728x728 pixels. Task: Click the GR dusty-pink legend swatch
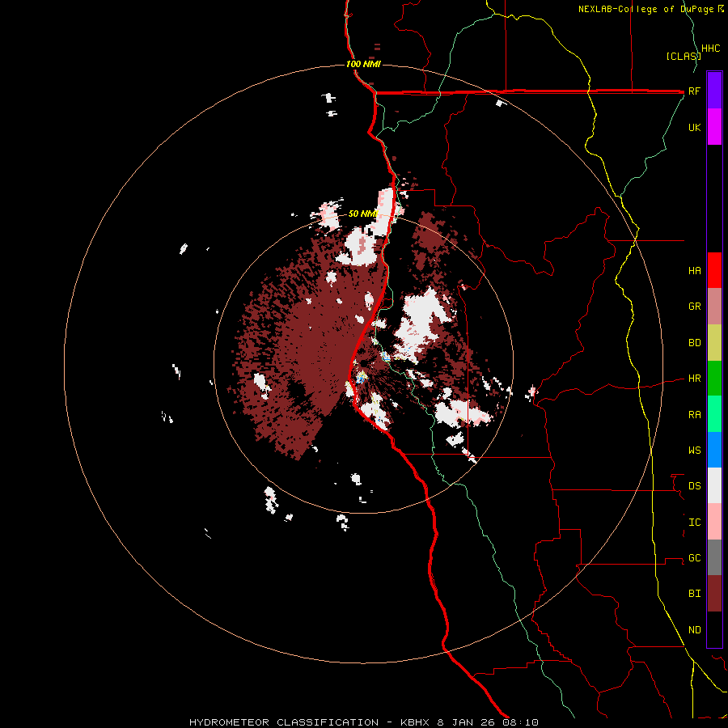[714, 307]
